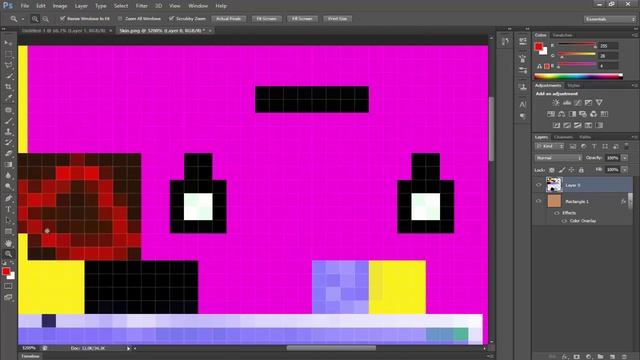Open the Image menu
640x360 pixels.
(60, 6)
